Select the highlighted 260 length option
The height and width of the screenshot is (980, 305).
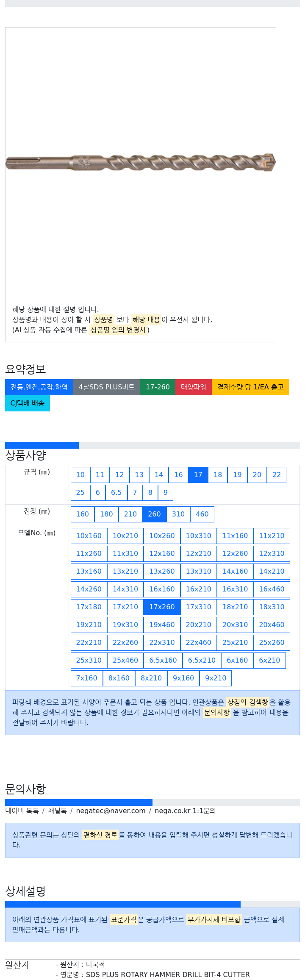(154, 514)
